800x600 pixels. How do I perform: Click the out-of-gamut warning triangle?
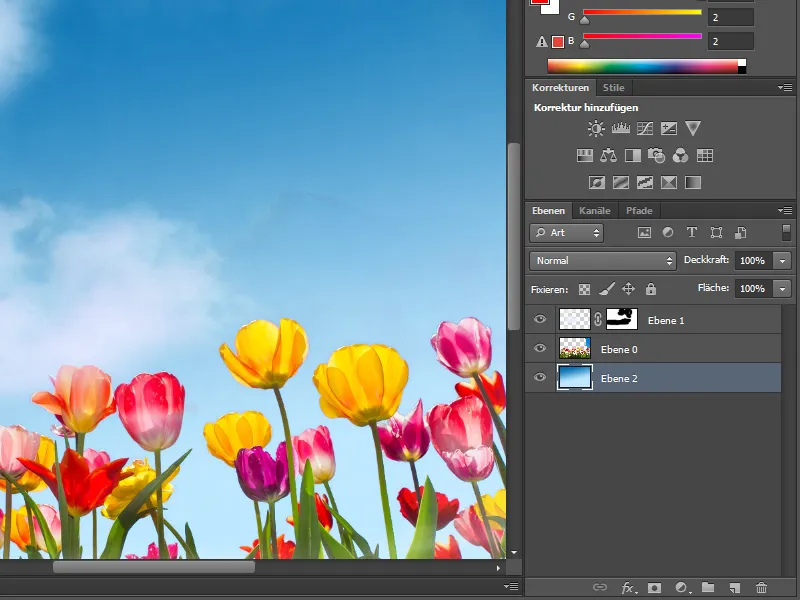(x=542, y=42)
